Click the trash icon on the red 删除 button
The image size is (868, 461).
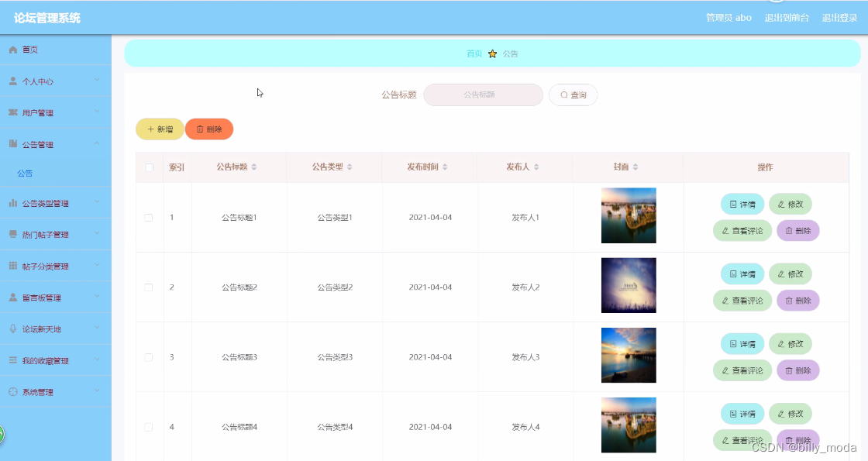[200, 129]
